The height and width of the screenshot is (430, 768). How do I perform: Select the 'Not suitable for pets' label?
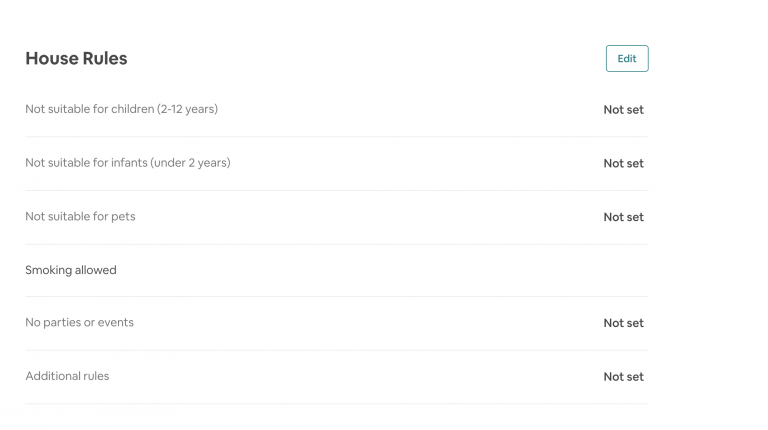(80, 216)
